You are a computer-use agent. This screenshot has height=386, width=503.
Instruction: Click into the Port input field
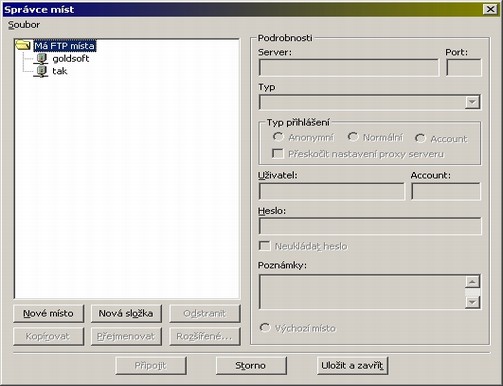coord(464,68)
